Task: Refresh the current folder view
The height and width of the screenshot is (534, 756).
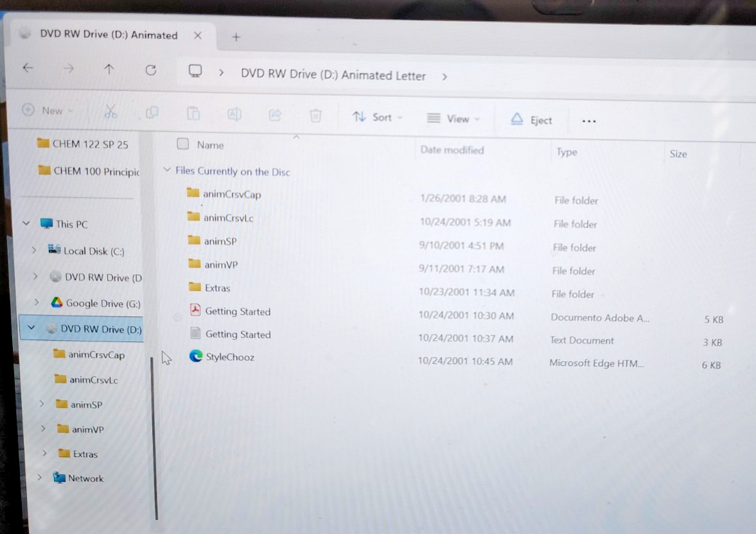Action: click(x=151, y=71)
